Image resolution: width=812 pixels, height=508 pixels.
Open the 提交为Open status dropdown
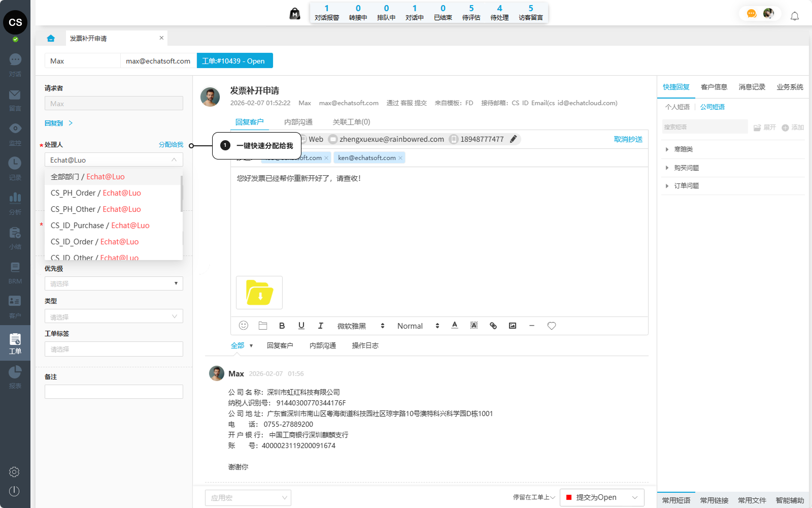[602, 497]
